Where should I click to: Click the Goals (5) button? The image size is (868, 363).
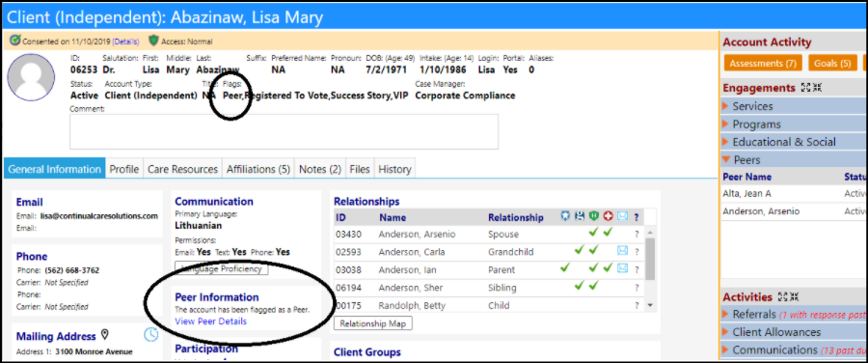(832, 63)
